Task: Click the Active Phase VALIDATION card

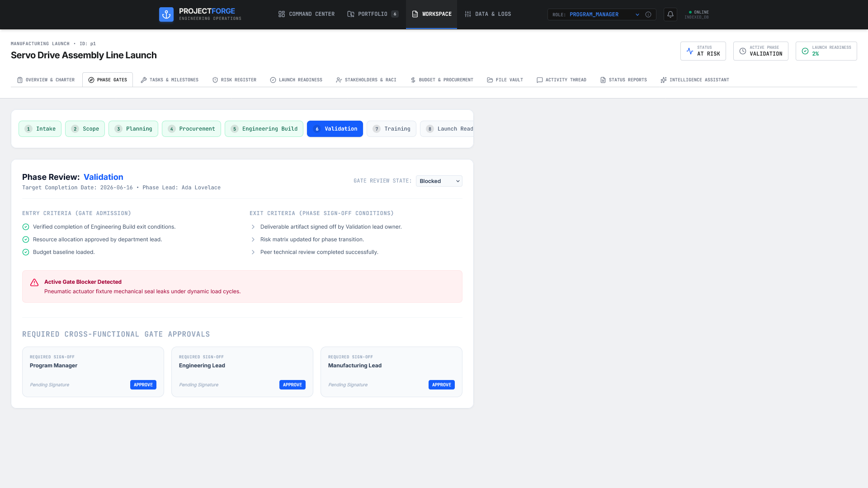Action: 761,51
